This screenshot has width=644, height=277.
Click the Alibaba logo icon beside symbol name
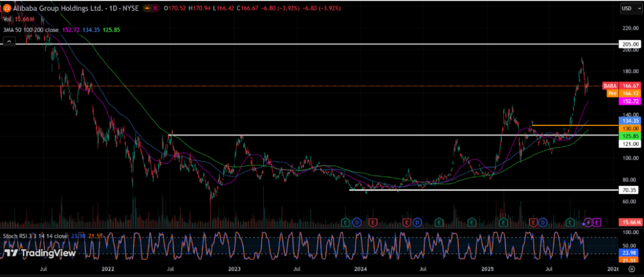tap(7, 9)
